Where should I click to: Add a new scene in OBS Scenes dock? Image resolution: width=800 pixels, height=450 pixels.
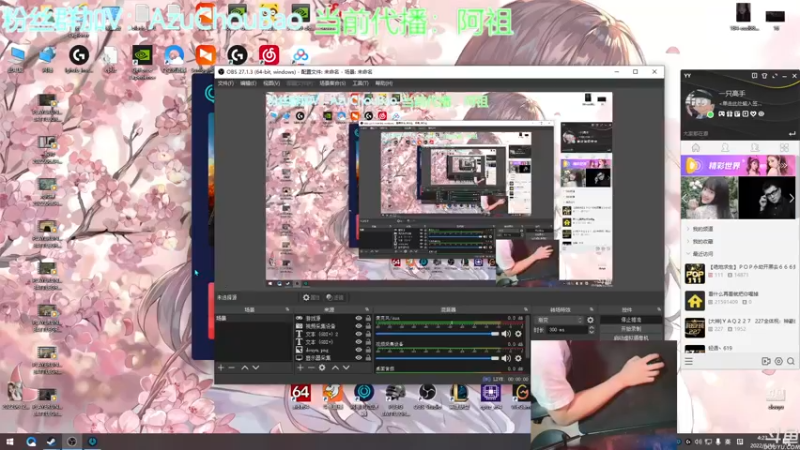coord(221,367)
